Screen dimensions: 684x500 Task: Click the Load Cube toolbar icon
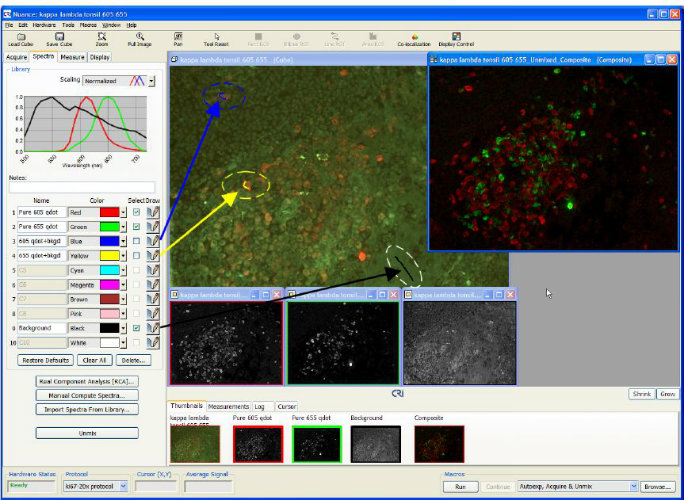point(21,37)
